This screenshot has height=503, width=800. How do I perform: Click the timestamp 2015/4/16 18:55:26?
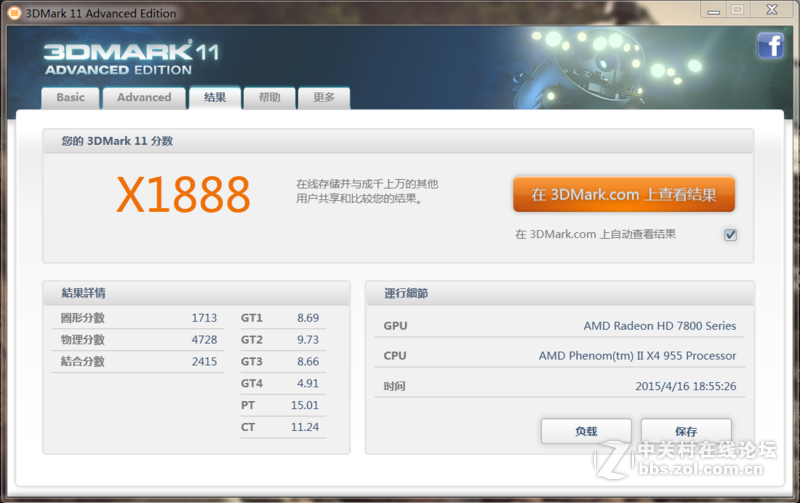tap(686, 386)
